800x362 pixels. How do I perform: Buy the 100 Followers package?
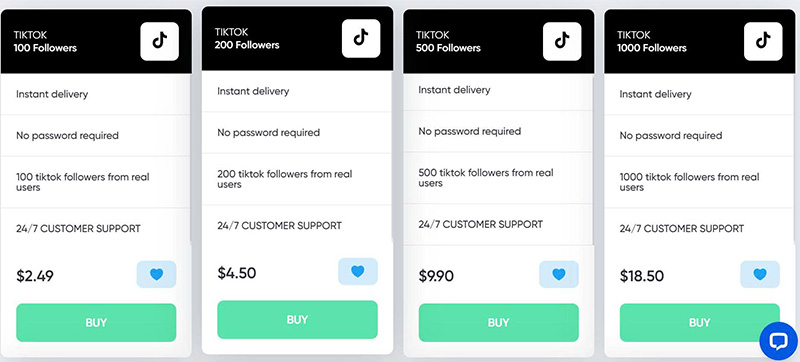96,323
